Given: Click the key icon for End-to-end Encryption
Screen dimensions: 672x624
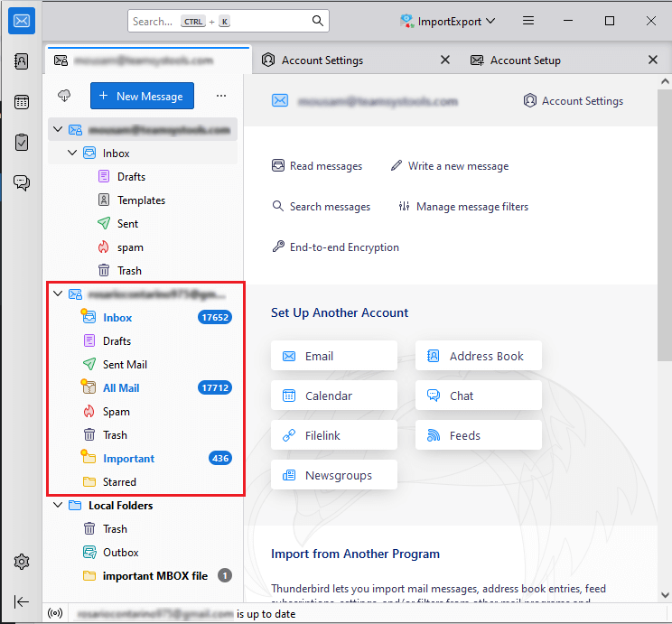Looking at the screenshot, I should click(x=278, y=247).
